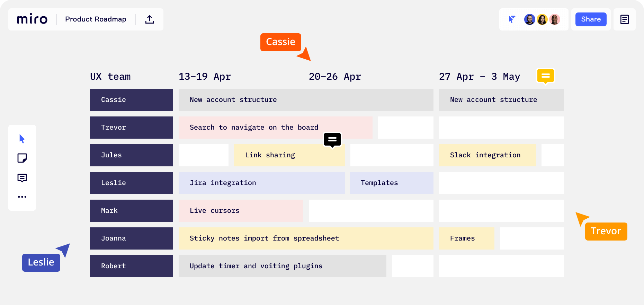Open black comment bubble above Link sharing
Image resolution: width=644 pixels, height=305 pixels.
332,140
